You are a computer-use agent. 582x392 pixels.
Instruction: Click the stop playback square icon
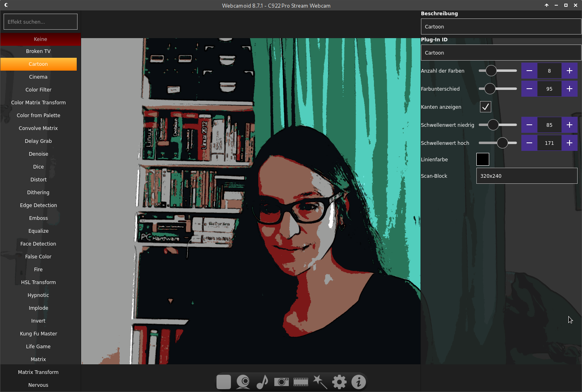point(223,382)
